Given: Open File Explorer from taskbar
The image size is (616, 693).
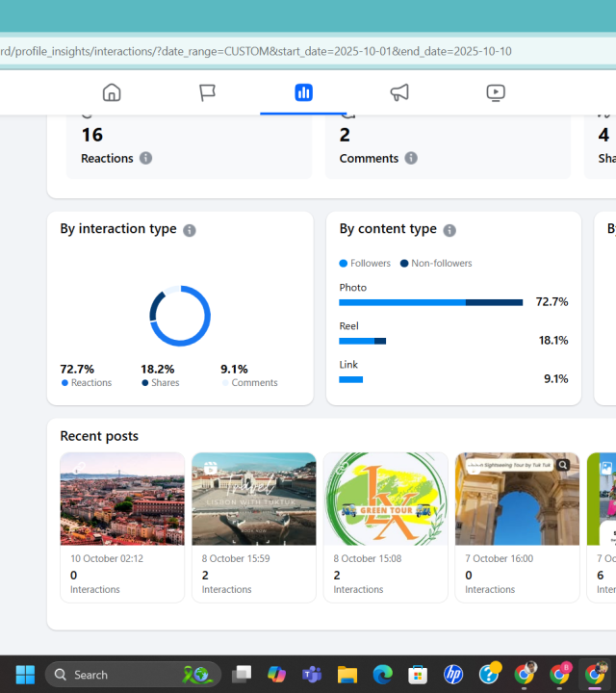Looking at the screenshot, I should (x=346, y=674).
